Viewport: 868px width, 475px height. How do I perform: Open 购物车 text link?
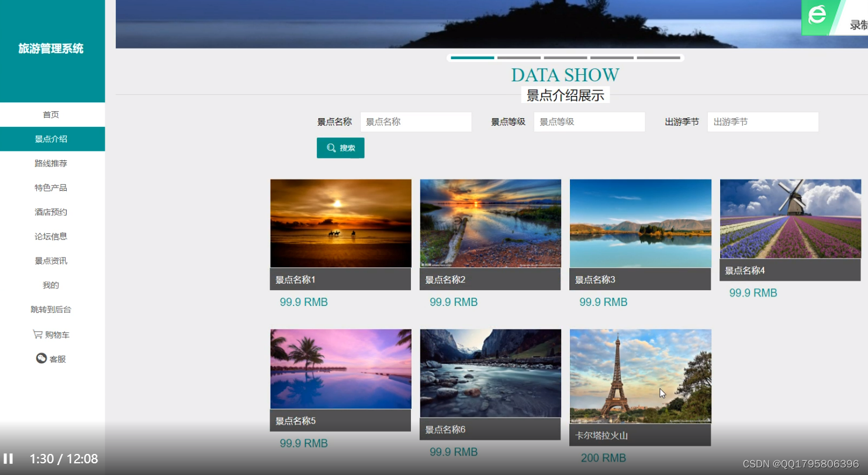tap(57, 335)
